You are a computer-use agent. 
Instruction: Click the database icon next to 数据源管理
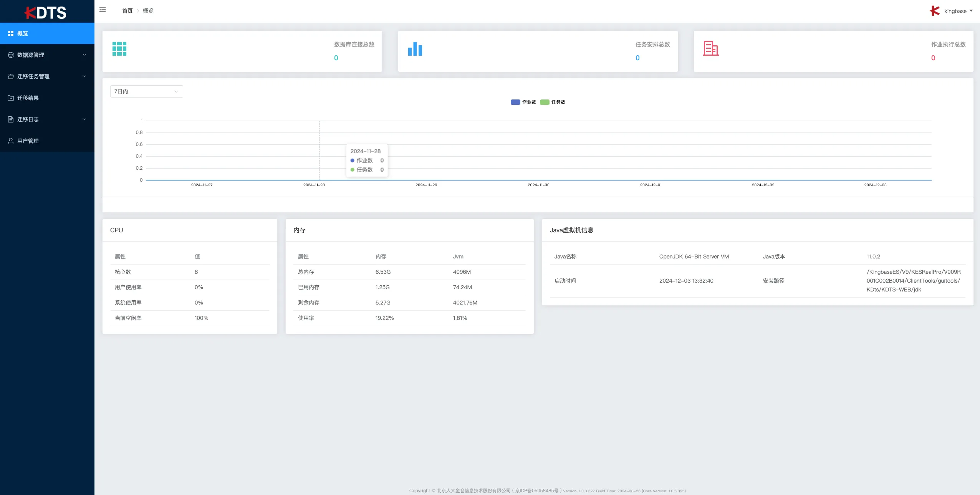pyautogui.click(x=11, y=55)
